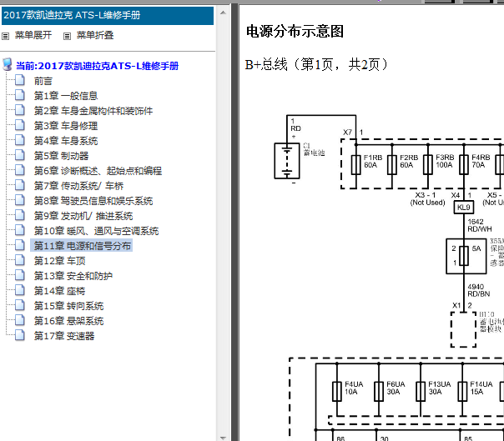Click the left panel scroll-up arrow
504x441 pixels.
point(223,13)
